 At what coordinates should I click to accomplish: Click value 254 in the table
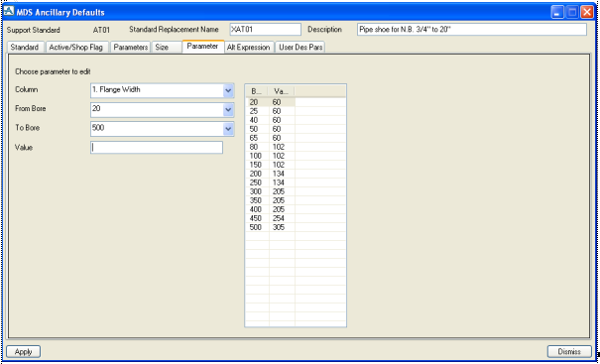click(279, 218)
